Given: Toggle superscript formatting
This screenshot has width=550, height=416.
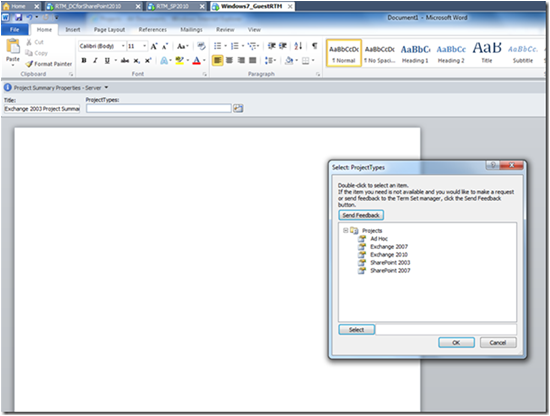Looking at the screenshot, I should [148, 60].
